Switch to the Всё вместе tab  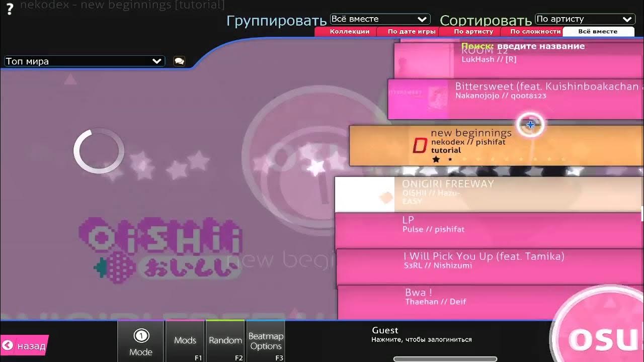598,32
